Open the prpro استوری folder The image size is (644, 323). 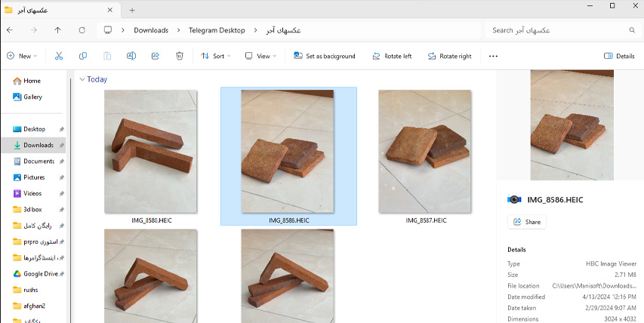(x=34, y=241)
